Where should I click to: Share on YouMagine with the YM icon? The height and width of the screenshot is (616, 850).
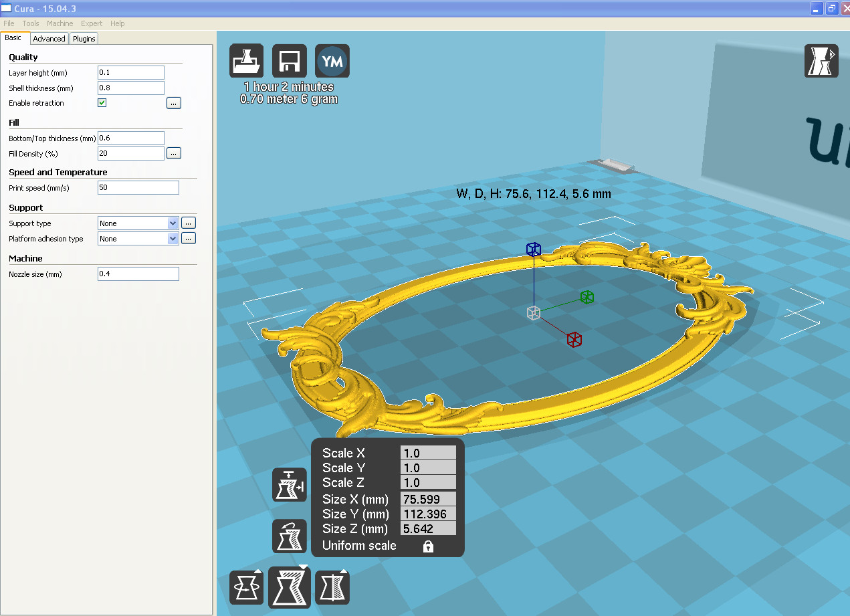332,61
